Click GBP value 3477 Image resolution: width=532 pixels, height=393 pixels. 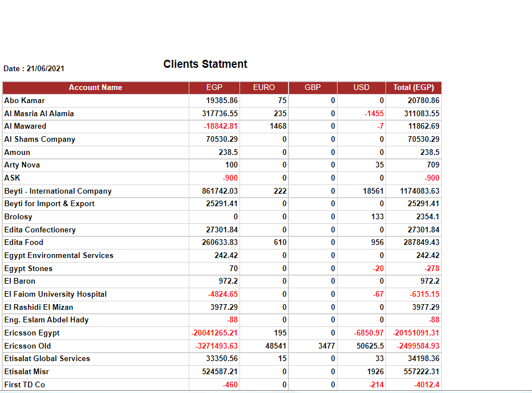(x=327, y=346)
